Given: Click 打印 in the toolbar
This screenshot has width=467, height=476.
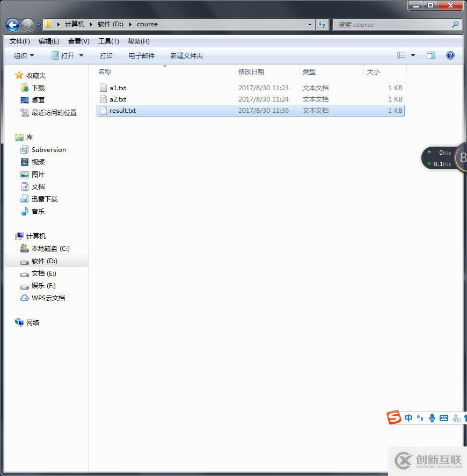Looking at the screenshot, I should pyautogui.click(x=106, y=55).
